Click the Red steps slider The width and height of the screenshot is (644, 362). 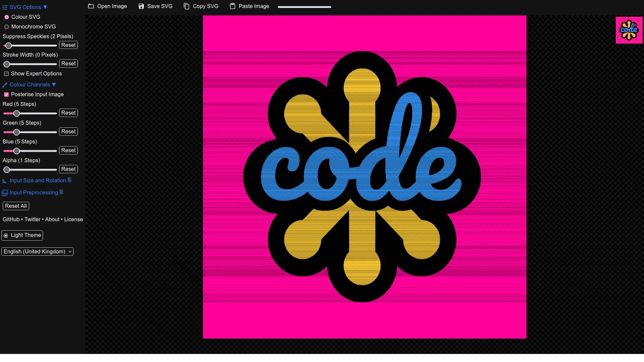click(30, 113)
